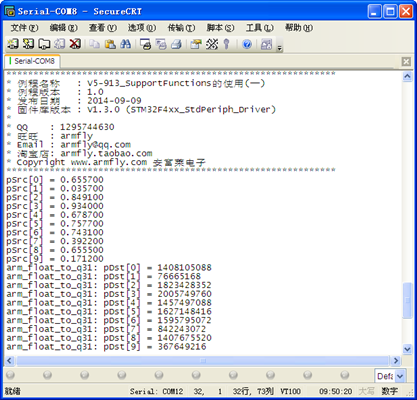Click the 大写 Caps Lock indicator
Image resolution: width=417 pixels, height=400 pixels.
coord(367,391)
